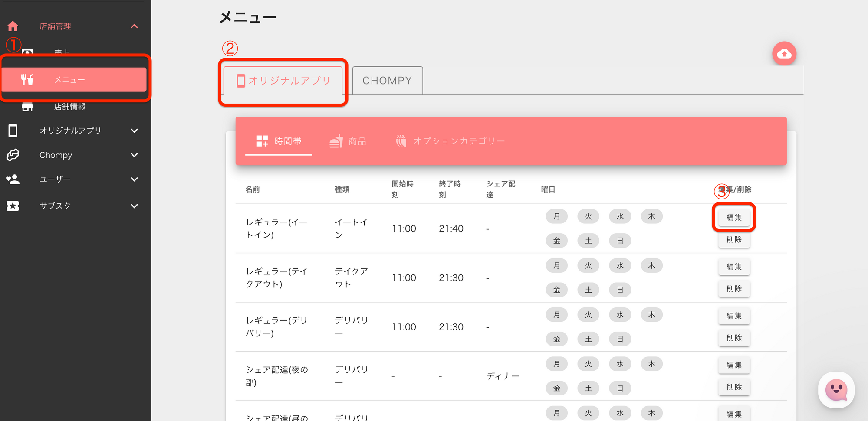Expand the サブスク sidebar menu
Screen dimensions: 868x421
134,206
